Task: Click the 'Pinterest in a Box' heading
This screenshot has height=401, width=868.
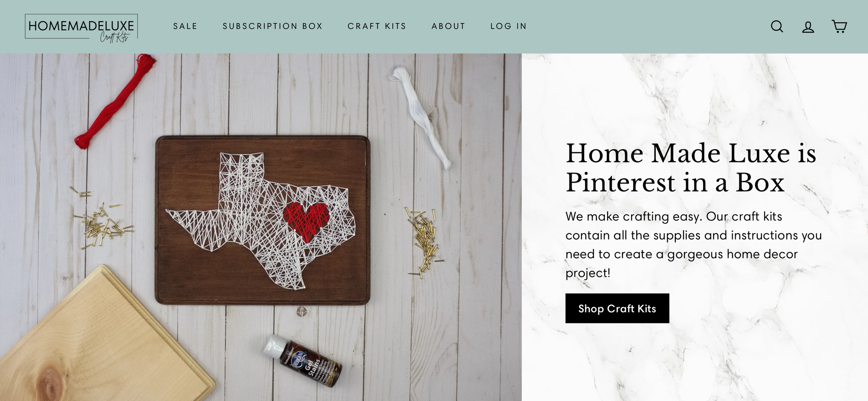Action: click(x=691, y=168)
